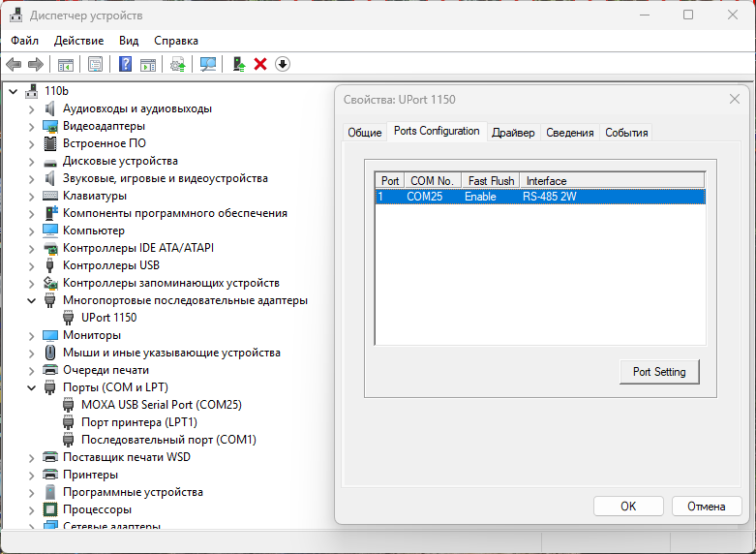756x554 pixels.
Task: Click the Отмена button
Action: [x=706, y=507]
